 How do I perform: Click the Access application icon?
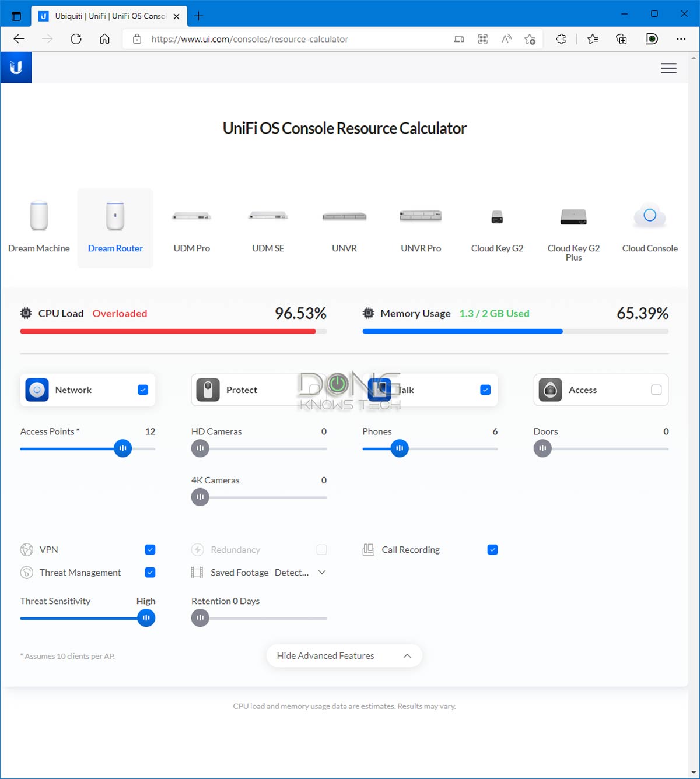[550, 390]
